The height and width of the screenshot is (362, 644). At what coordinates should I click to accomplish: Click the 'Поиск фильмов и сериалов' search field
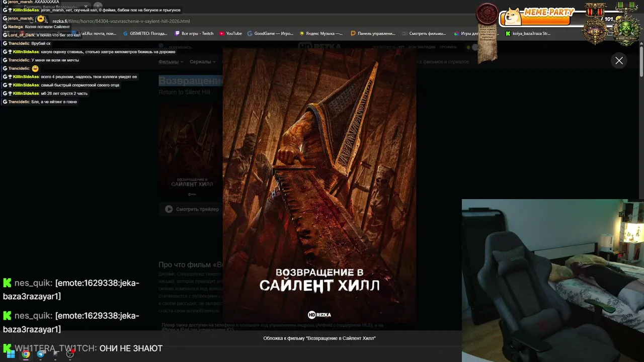coord(443,62)
